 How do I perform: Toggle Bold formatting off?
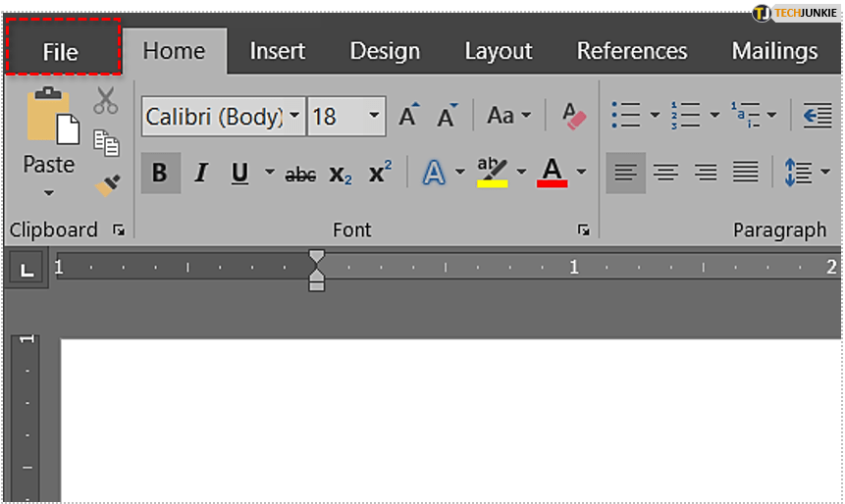[160, 174]
